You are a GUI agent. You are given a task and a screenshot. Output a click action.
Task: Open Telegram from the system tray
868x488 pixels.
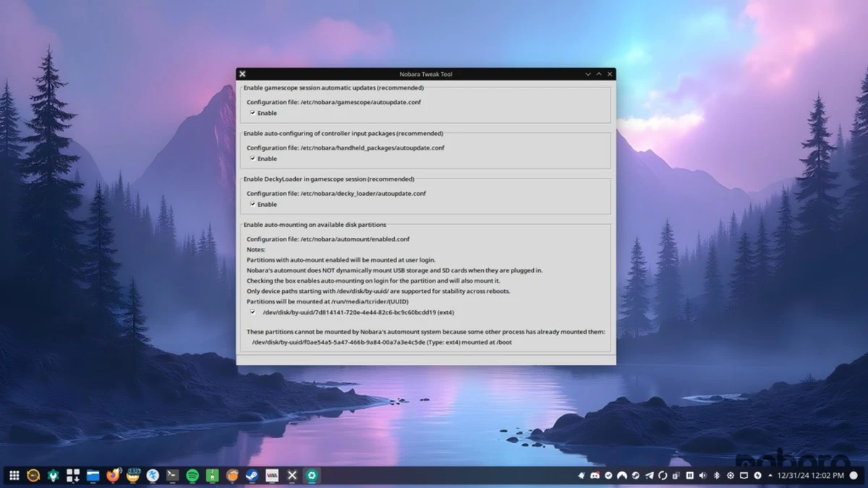point(648,476)
